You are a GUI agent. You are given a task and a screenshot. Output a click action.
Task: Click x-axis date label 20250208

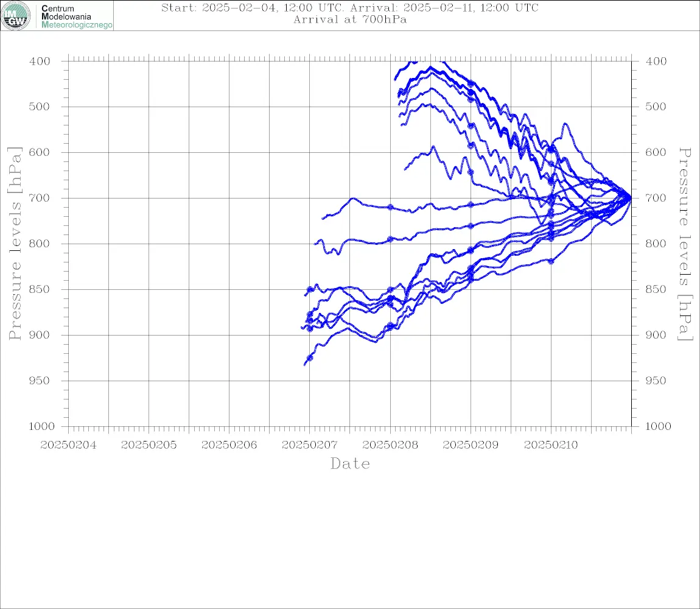pyautogui.click(x=390, y=445)
